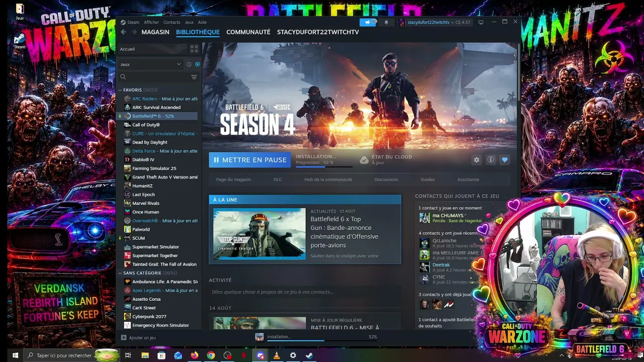Select the BIBLIOTHÈQUE tab
Image resolution: width=644 pixels, height=362 pixels.
198,32
